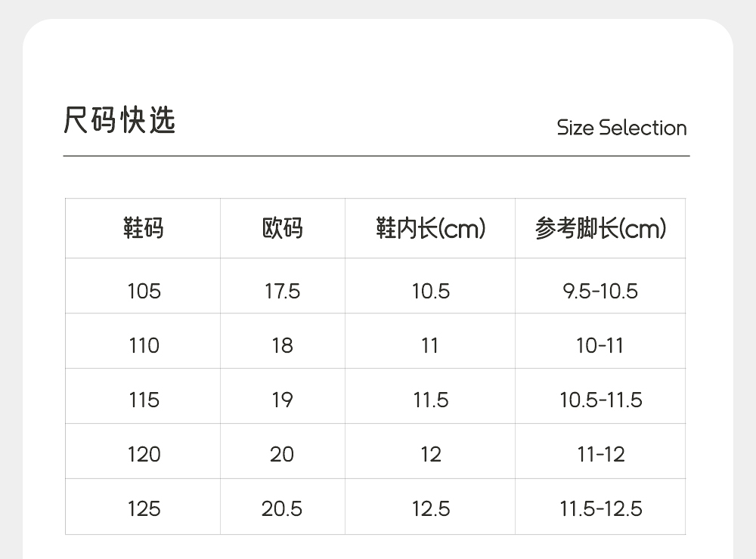Click EU size 19 cell

click(282, 400)
